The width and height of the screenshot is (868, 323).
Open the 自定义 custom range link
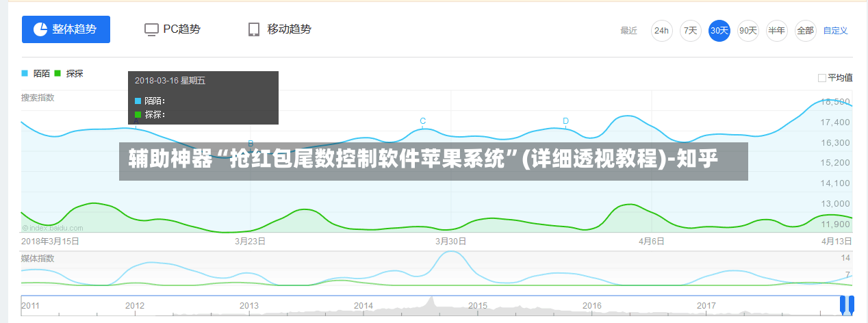click(x=835, y=31)
